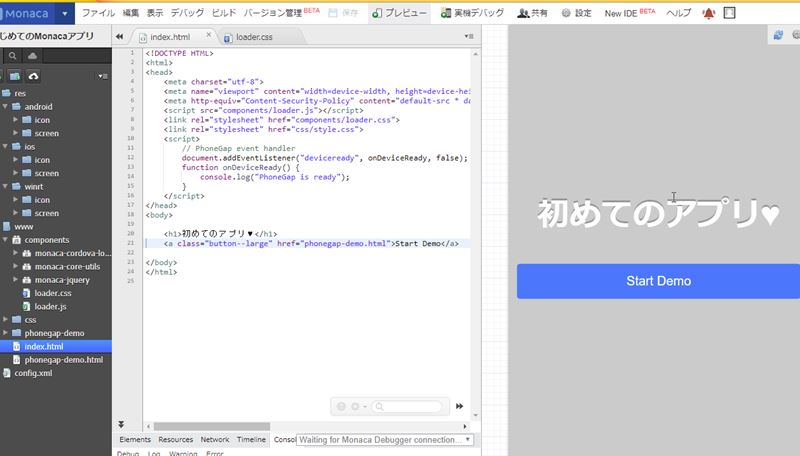The width and height of the screenshot is (800, 456).
Task: Open the file panel options dropdown
Action: pyautogui.click(x=103, y=77)
